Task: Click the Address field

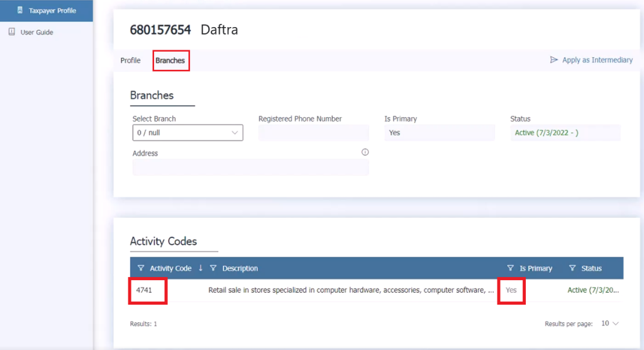Action: 250,167
